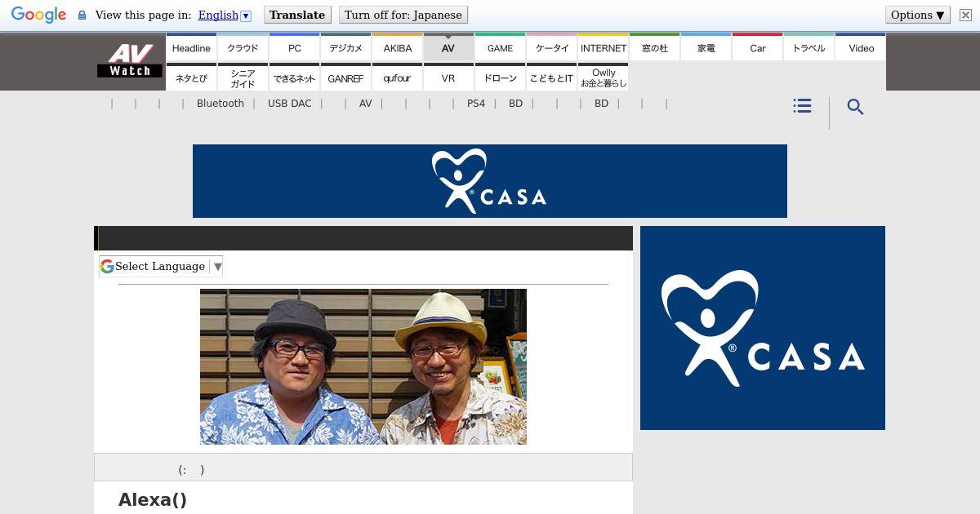Go to the INTERNET tab
Viewport: 980px width, 514px height.
603,47
